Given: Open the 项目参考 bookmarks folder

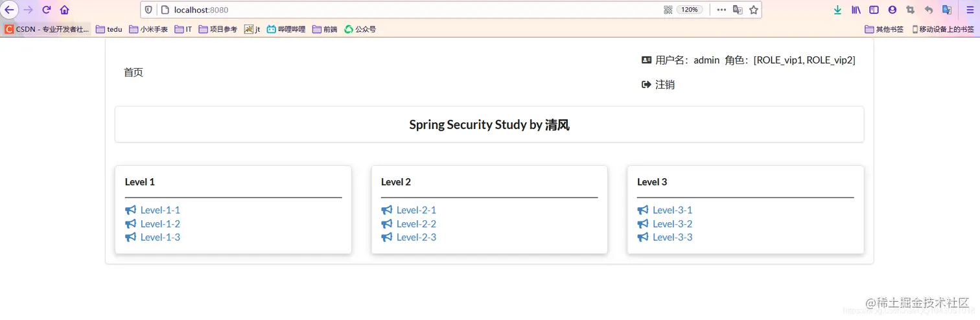Looking at the screenshot, I should (x=218, y=29).
